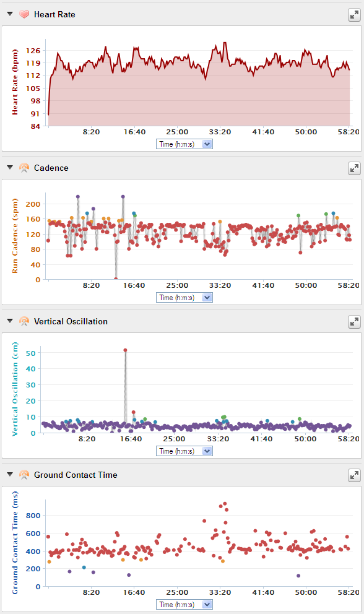The image size is (364, 614).
Task: Collapse the Vertical Oscillation panel
Action: point(10,321)
